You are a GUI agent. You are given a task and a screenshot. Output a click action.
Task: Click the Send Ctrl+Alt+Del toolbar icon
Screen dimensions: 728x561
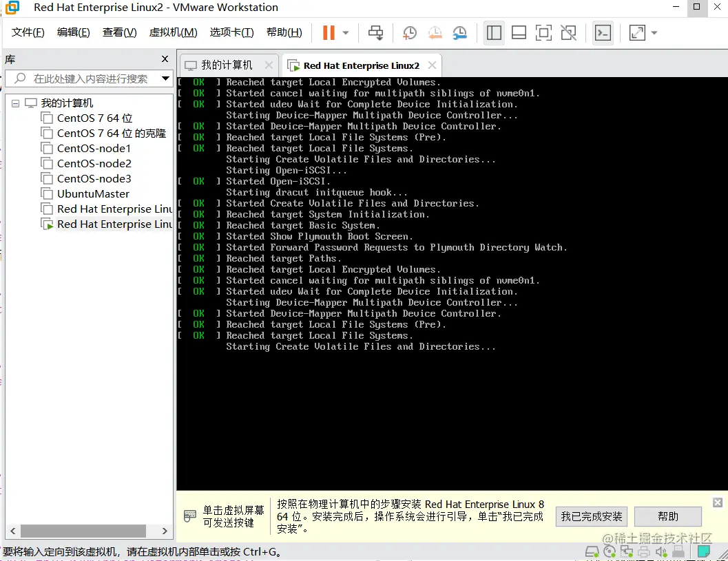tap(375, 32)
